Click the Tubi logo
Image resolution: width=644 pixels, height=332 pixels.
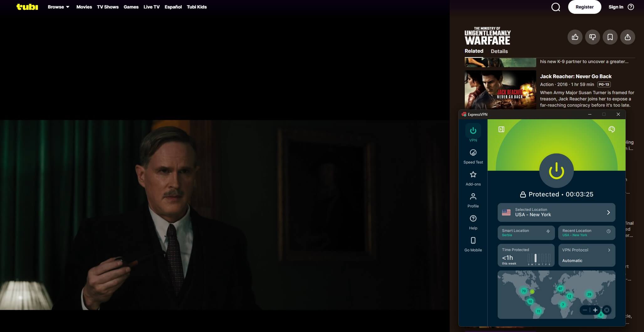(x=27, y=7)
